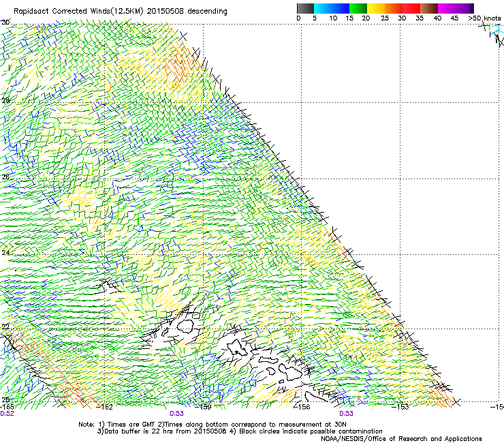Click the longitude label '-156'
Viewport: 504px width, 443px height.
(x=302, y=407)
